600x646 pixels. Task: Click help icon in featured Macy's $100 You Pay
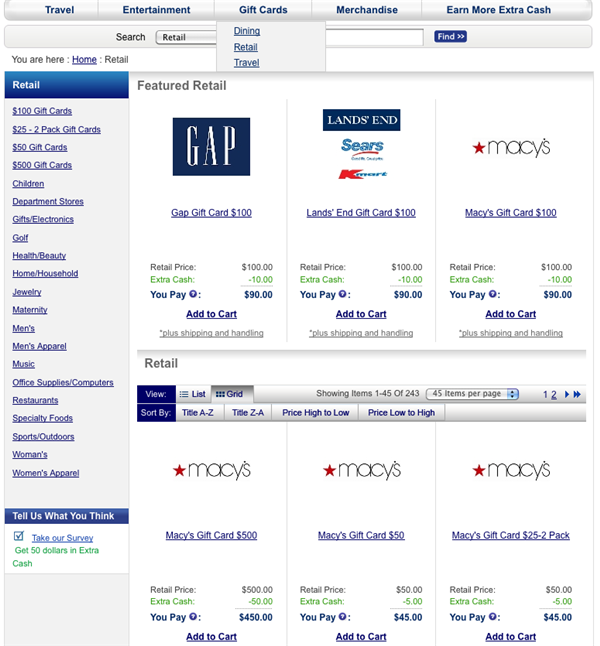tap(492, 294)
